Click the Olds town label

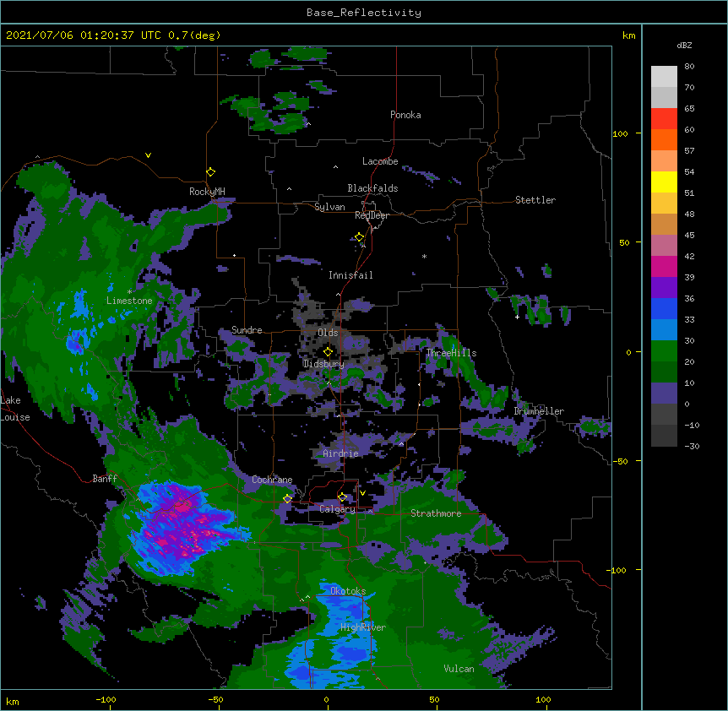click(328, 333)
